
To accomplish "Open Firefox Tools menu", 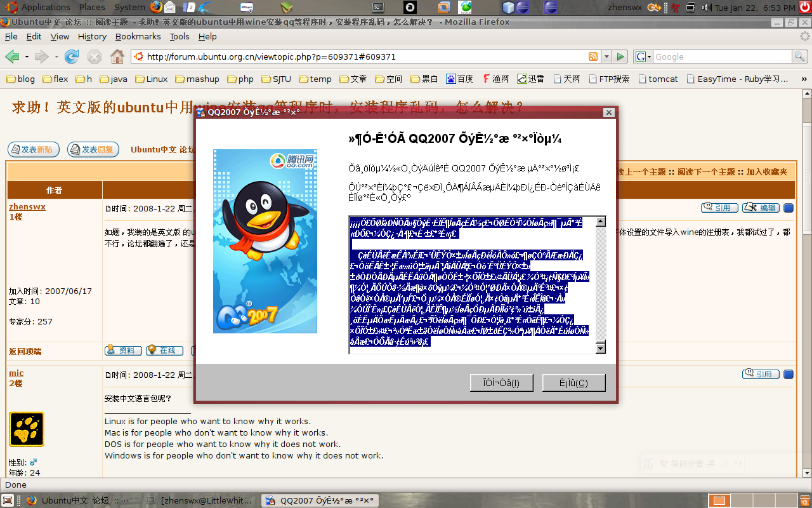I will 180,36.
